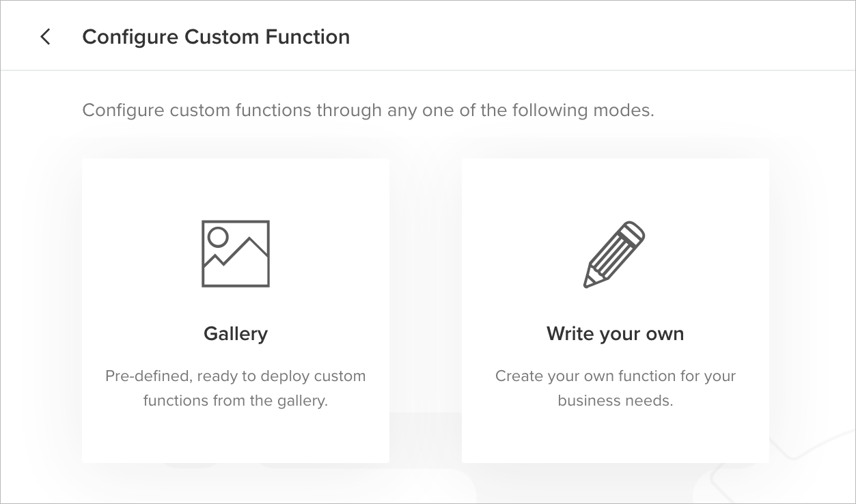Click the empty header bar right of the title

click(x=601, y=37)
